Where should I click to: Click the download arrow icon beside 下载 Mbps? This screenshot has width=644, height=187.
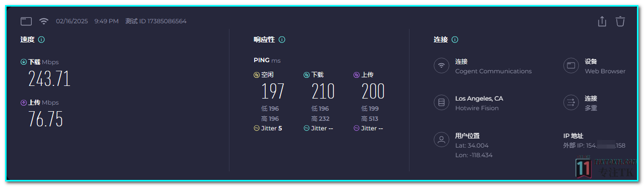23,62
